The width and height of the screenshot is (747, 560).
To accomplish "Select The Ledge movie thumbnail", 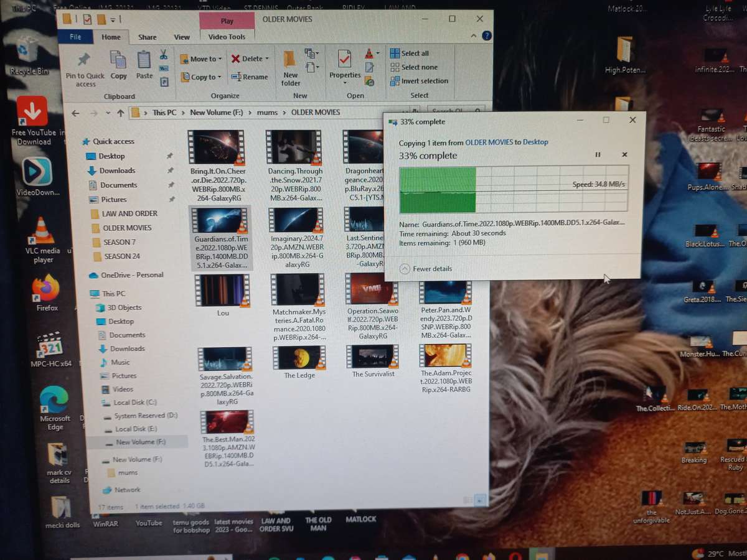I will pos(299,357).
